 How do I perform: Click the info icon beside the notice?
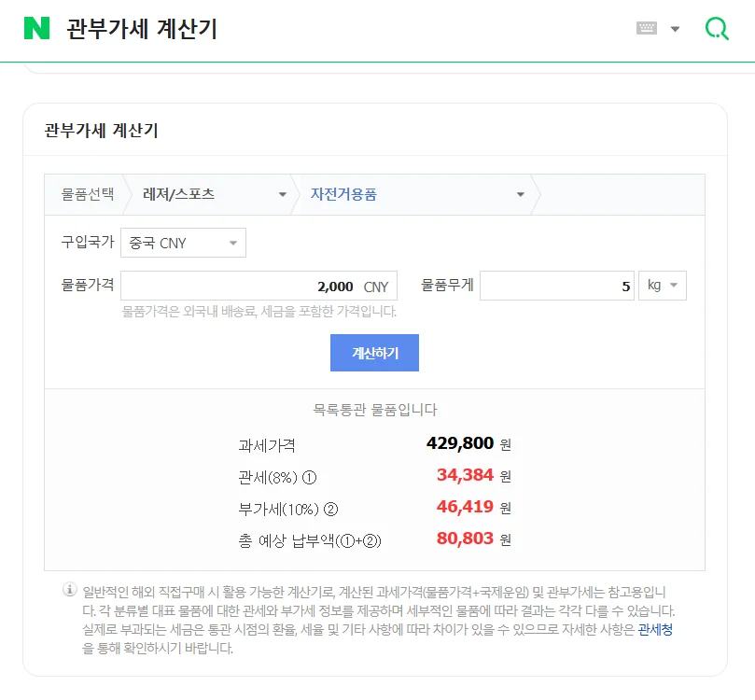point(69,590)
